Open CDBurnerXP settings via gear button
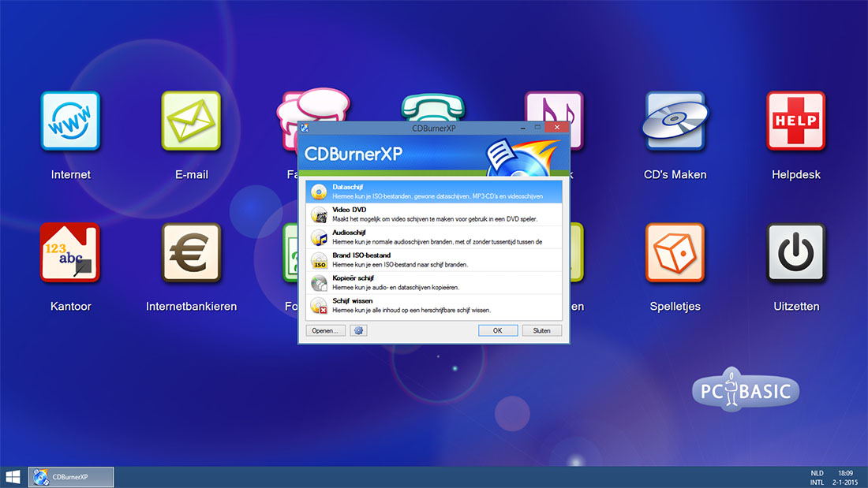This screenshot has height=488, width=868. (358, 330)
